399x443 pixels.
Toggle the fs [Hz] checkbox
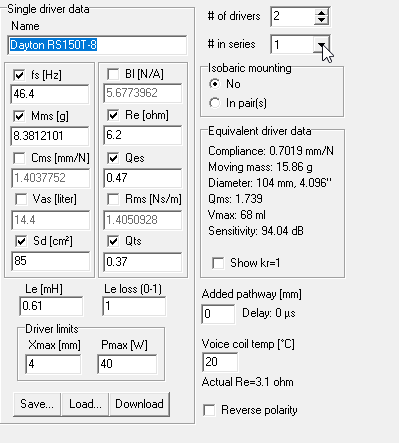tap(19, 75)
